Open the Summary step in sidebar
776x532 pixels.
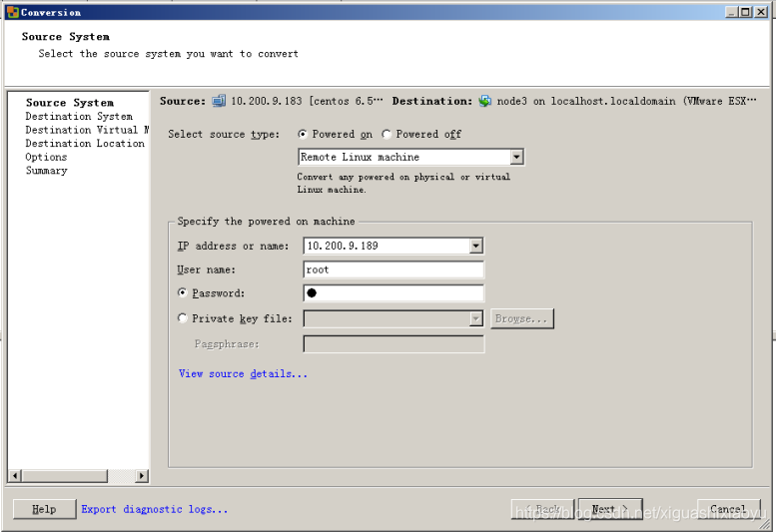pos(47,171)
